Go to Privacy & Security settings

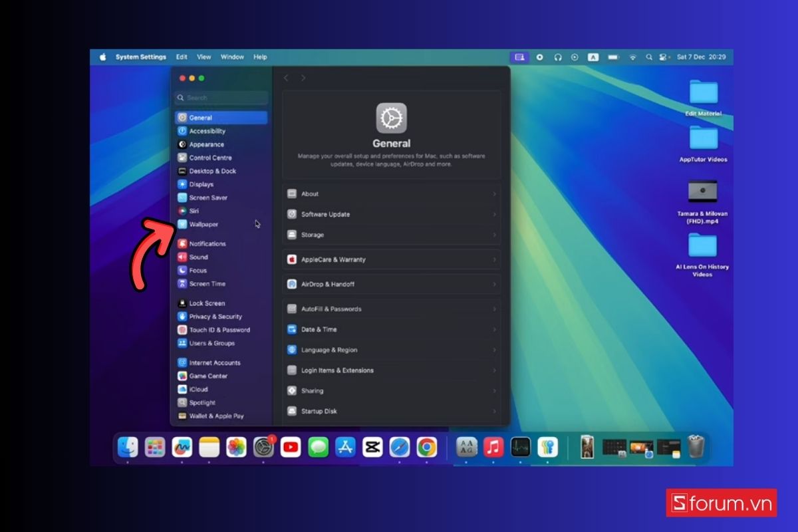[221, 317]
